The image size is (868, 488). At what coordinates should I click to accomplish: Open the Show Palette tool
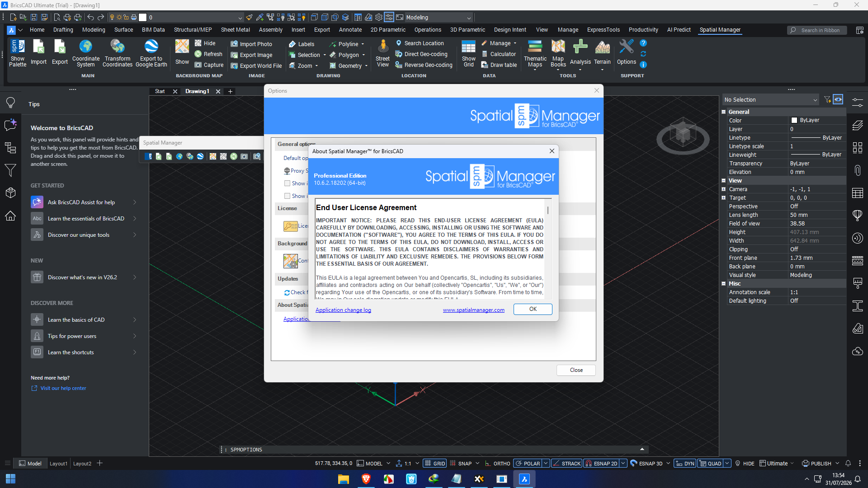point(18,53)
